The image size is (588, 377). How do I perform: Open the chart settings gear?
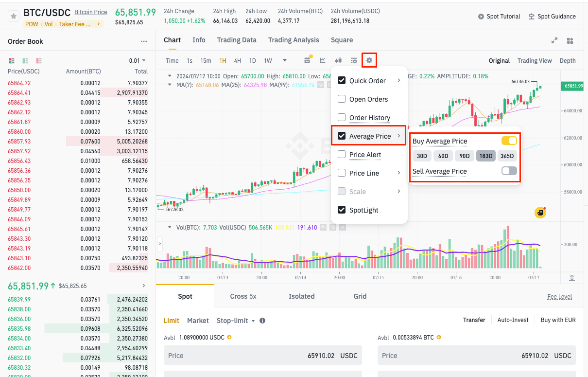click(369, 60)
